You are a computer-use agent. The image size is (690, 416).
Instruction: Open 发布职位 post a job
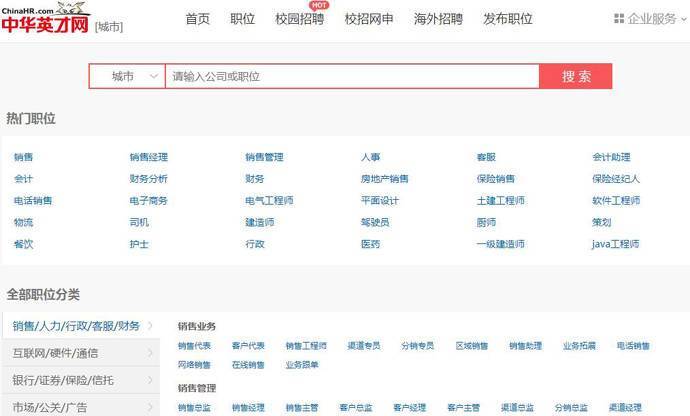pyautogui.click(x=508, y=19)
